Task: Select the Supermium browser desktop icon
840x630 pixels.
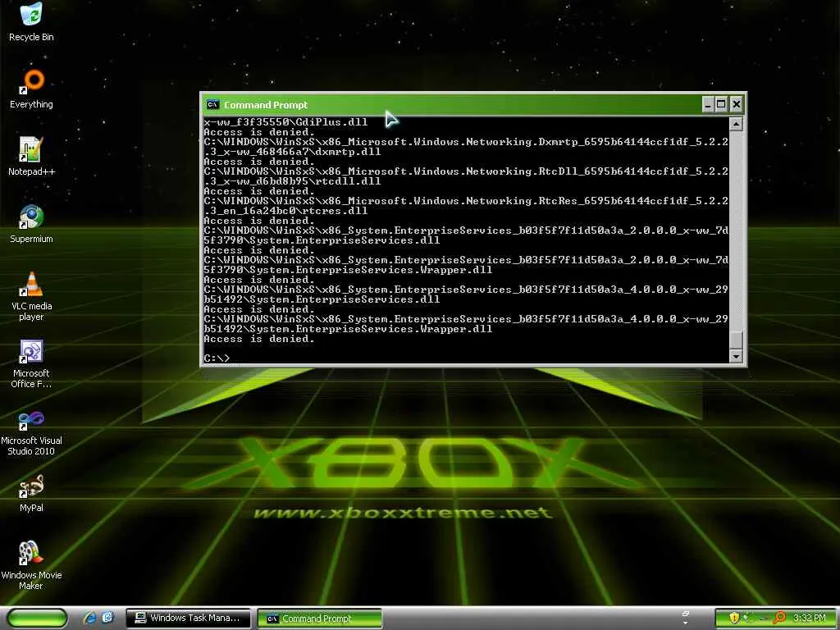Action: 31,224
